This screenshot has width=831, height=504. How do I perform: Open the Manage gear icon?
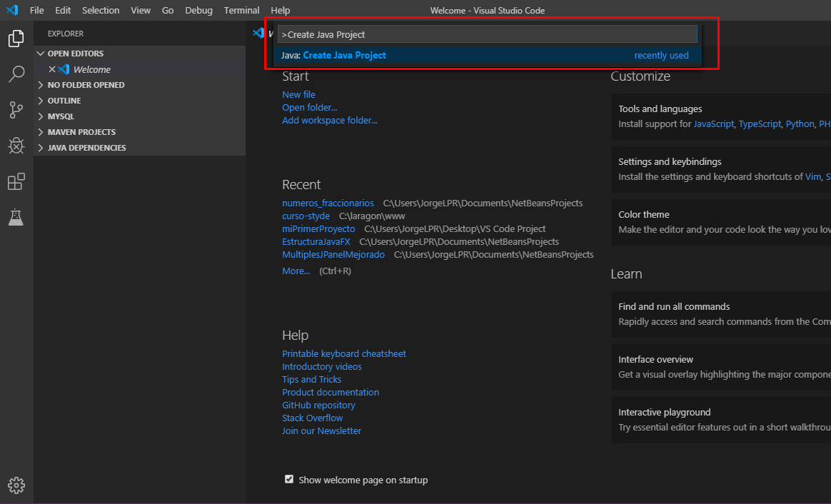pyautogui.click(x=16, y=485)
